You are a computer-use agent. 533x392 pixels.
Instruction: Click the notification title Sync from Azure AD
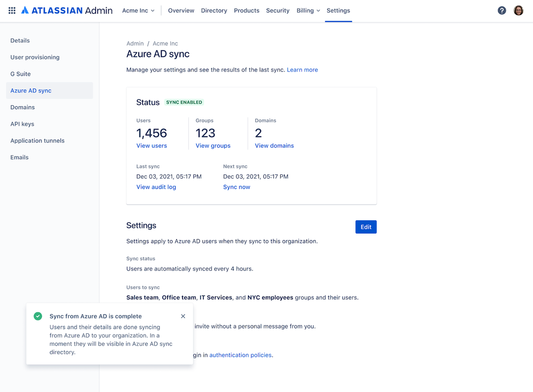96,316
